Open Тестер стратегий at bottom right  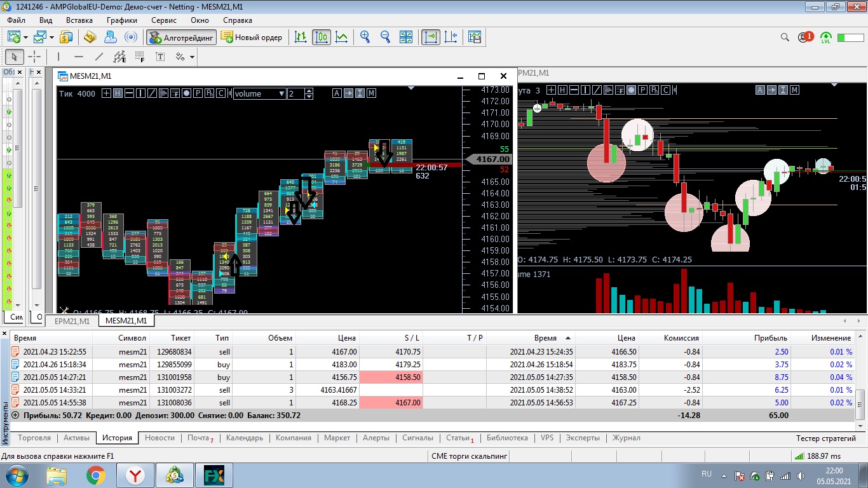826,438
